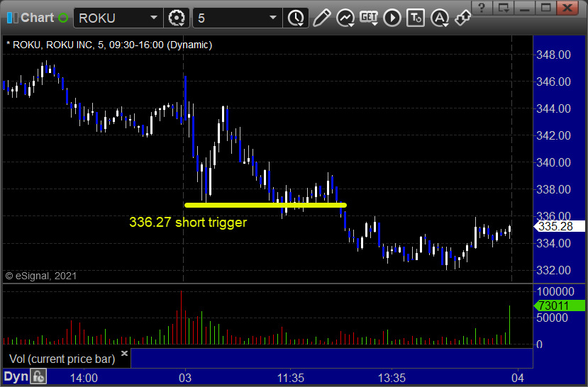Click the 100000 volume axis label
Image resolution: width=588 pixels, height=387 pixels.
click(x=555, y=291)
